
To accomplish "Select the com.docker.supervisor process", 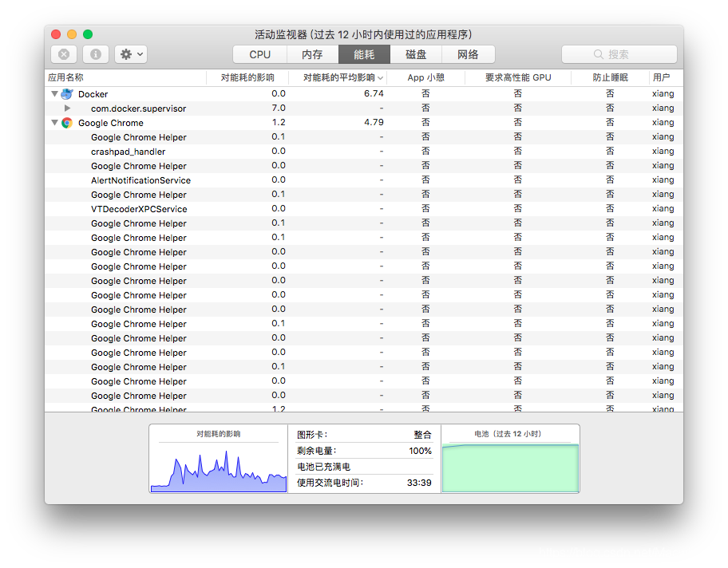I will [x=138, y=108].
